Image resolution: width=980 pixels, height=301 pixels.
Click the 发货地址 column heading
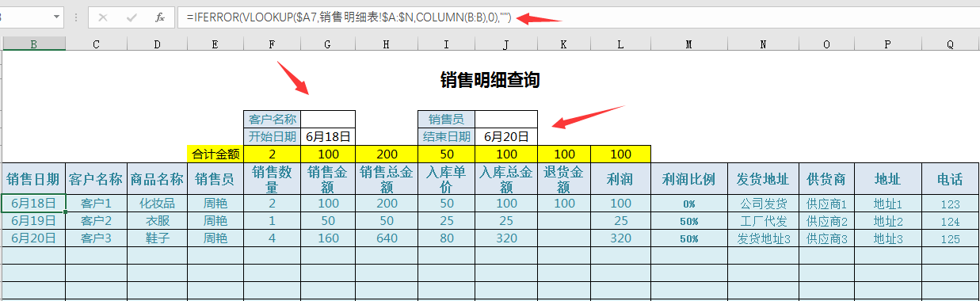click(763, 178)
